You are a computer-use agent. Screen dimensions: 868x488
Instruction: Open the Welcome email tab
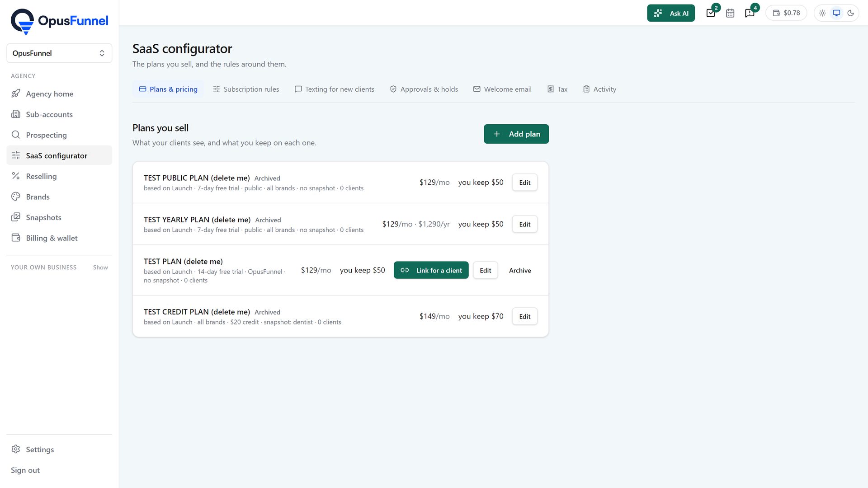(502, 89)
